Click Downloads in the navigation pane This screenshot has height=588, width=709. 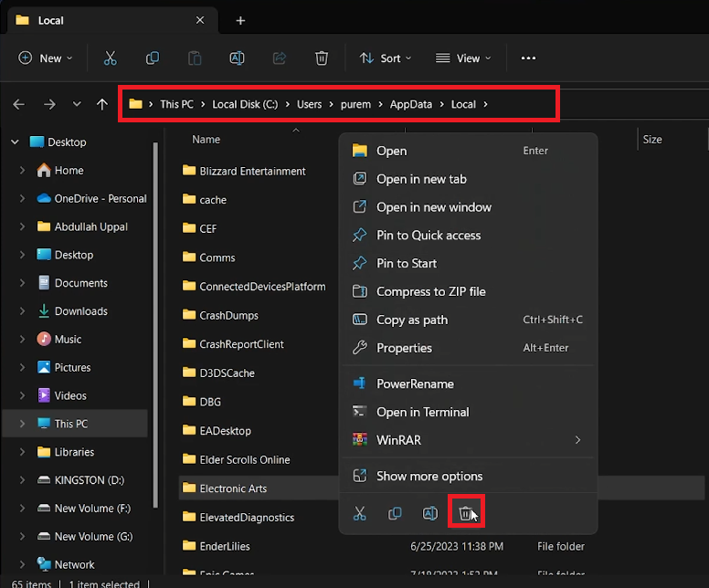click(x=80, y=311)
